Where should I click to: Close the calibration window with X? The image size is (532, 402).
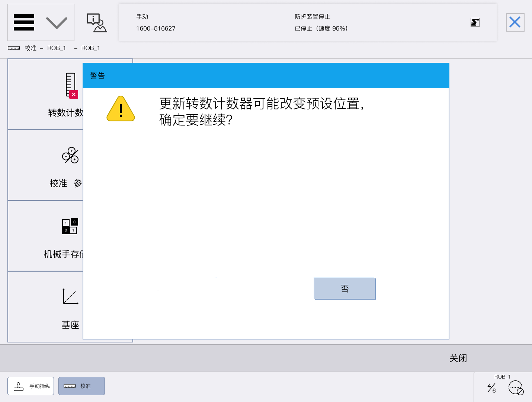coord(515,22)
